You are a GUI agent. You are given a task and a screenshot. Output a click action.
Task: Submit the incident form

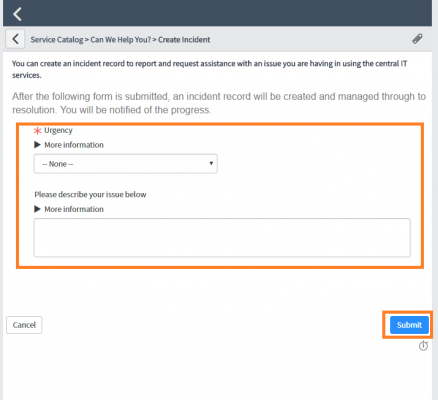pyautogui.click(x=409, y=325)
